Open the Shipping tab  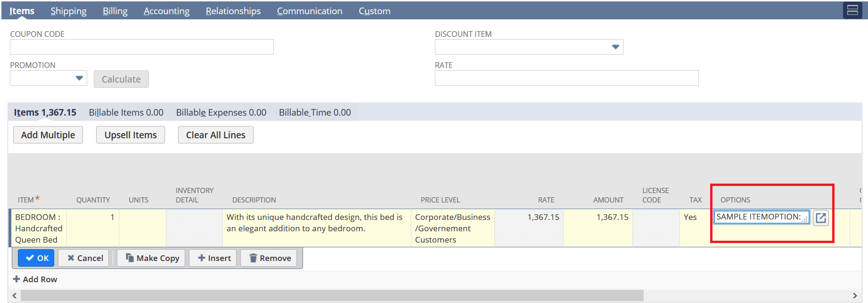pyautogui.click(x=69, y=10)
